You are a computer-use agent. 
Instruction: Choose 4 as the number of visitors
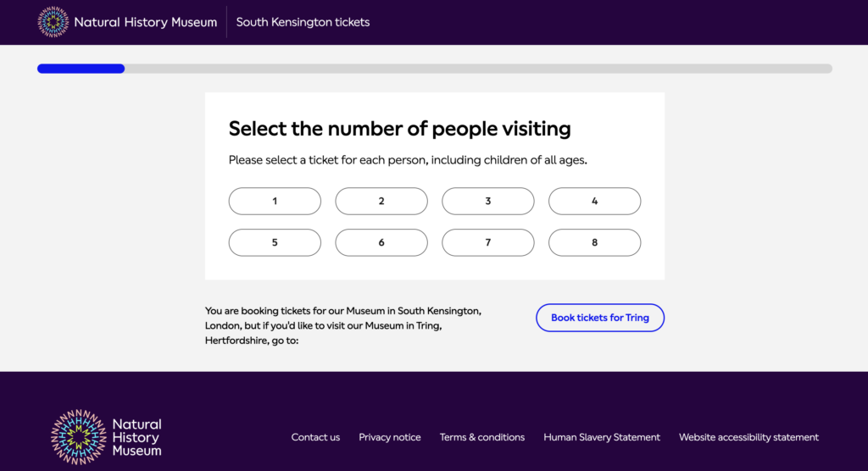594,201
